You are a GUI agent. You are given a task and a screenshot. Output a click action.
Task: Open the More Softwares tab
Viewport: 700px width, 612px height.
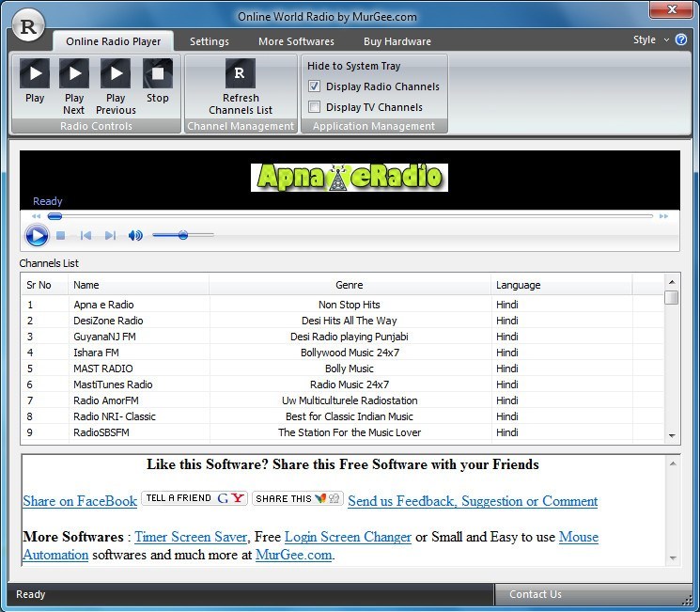point(296,41)
